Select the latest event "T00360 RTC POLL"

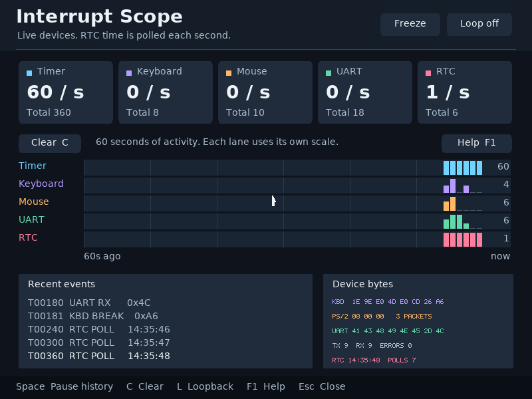pyautogui.click(x=99, y=356)
